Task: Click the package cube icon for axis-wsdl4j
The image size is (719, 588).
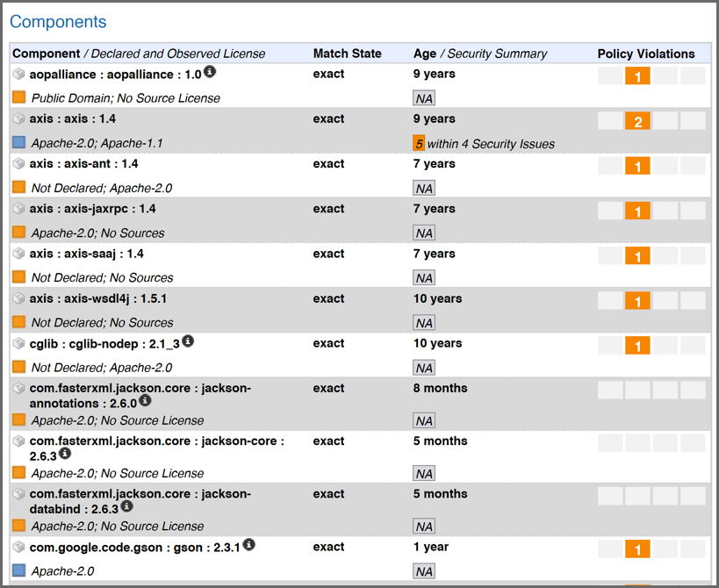Action: [18, 298]
